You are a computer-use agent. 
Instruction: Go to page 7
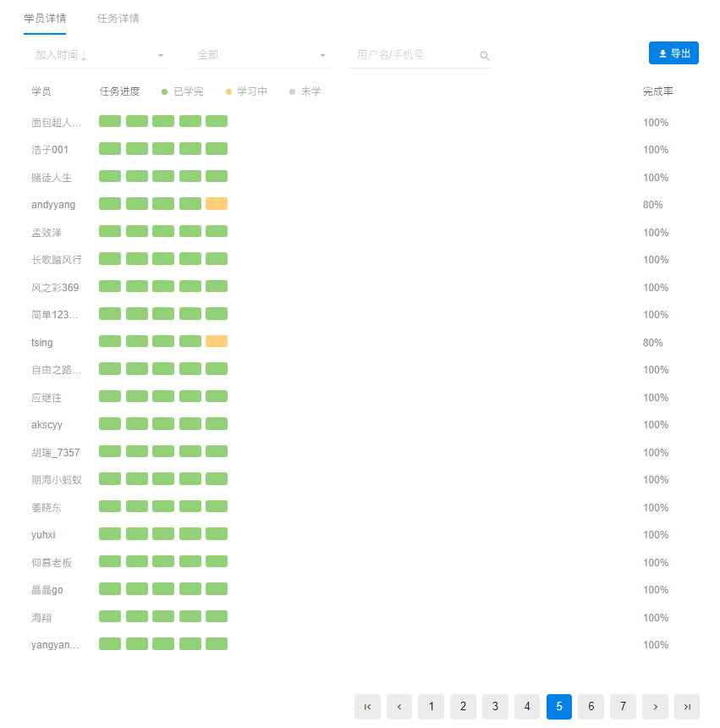click(623, 707)
